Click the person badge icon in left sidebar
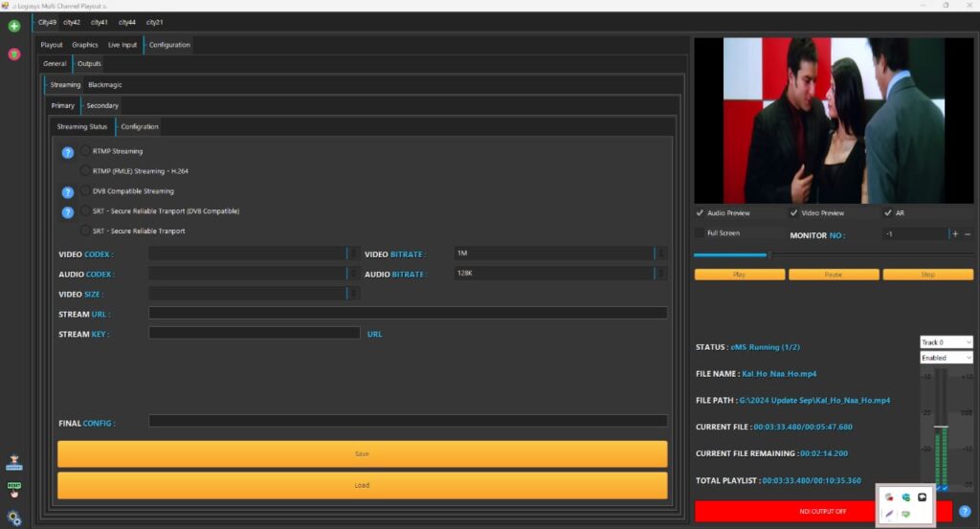 (13, 463)
